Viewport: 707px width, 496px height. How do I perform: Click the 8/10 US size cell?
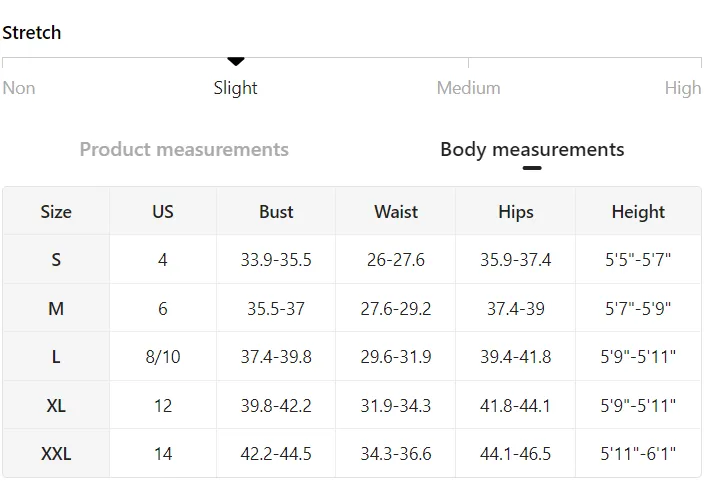[x=163, y=357]
